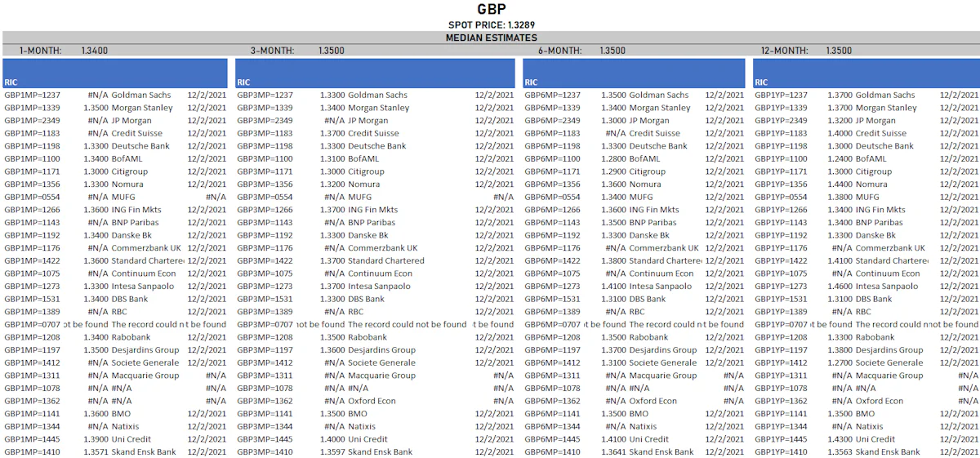Select cell GBP1MP=0707
980x458 pixels.
tap(32, 324)
